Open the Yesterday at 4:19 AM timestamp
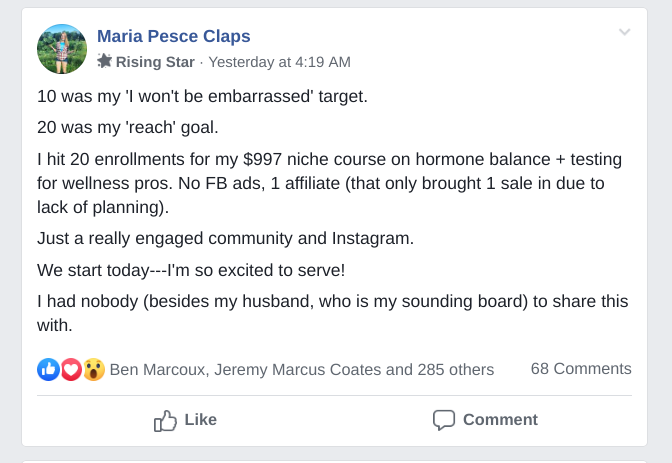This screenshot has height=463, width=672. tap(279, 62)
